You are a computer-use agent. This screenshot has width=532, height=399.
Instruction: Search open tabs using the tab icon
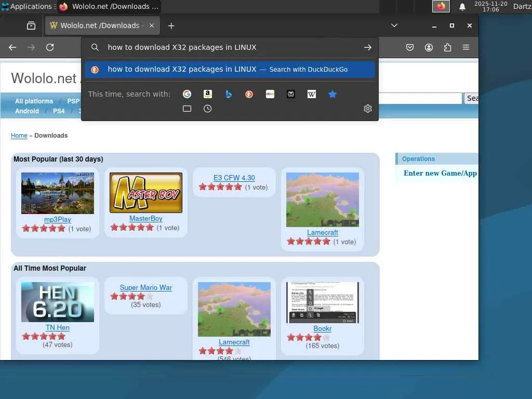coord(187,109)
